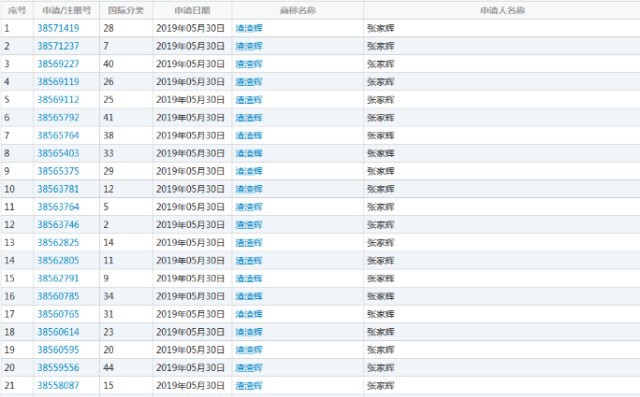The height and width of the screenshot is (397, 640).
Task: Open application number 38563746
Action: click(x=58, y=225)
